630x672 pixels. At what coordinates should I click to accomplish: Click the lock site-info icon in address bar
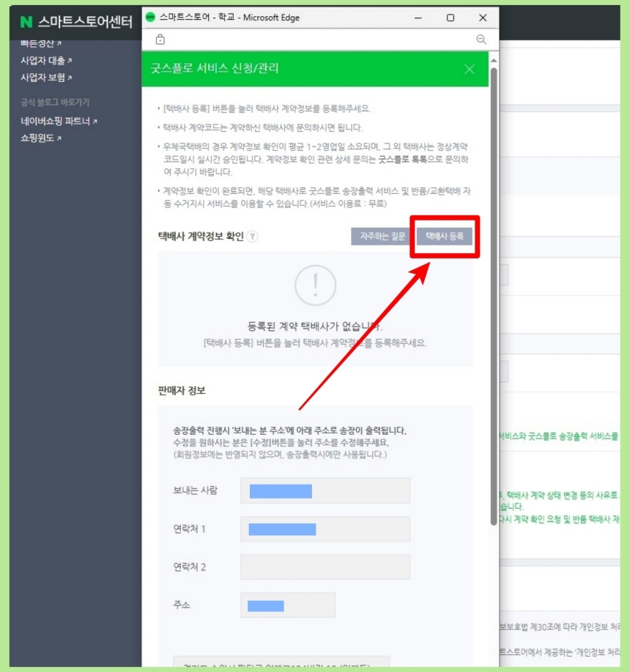click(160, 40)
